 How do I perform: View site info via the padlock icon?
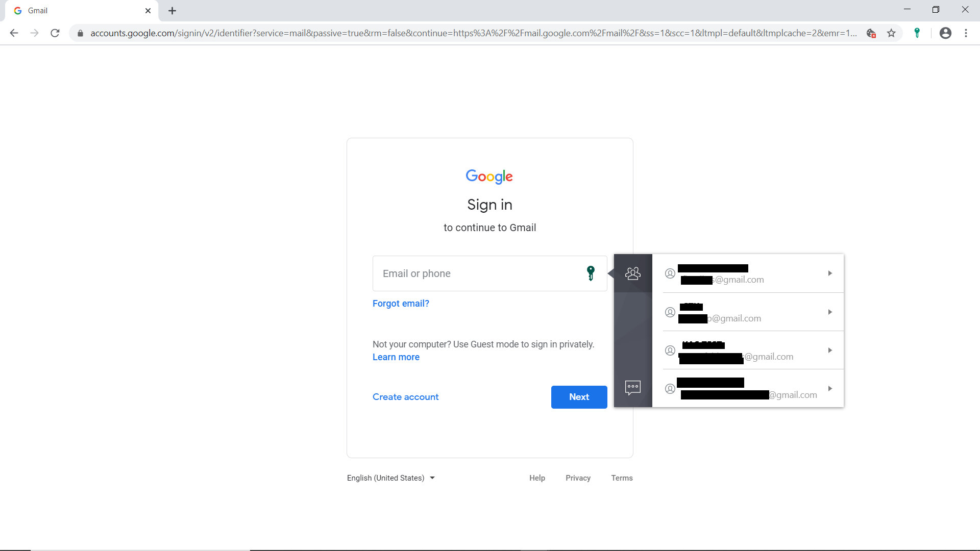click(80, 33)
